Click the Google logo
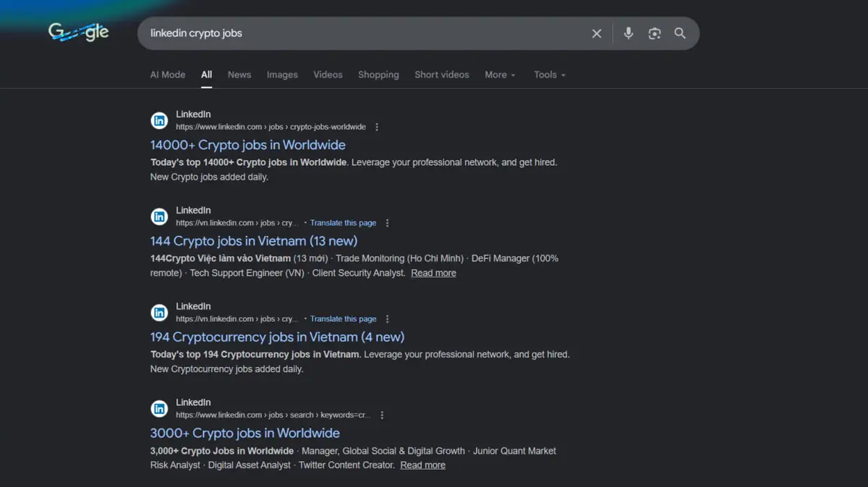Image resolution: width=868 pixels, height=487 pixels. coord(79,33)
